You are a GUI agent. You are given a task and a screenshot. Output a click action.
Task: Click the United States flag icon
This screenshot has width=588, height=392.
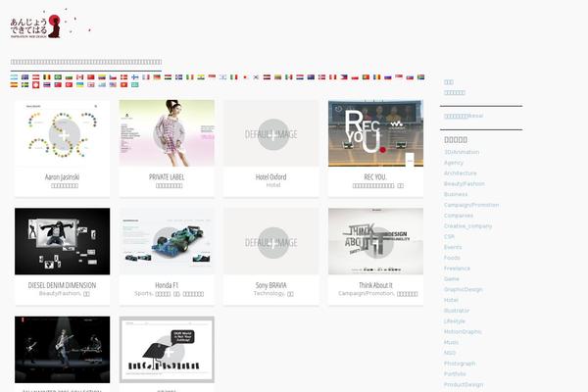(113, 85)
